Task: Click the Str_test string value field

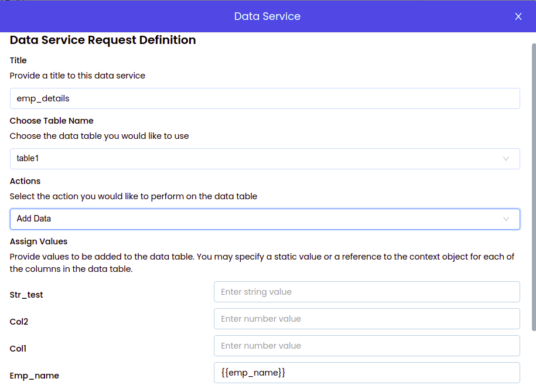Action: [x=366, y=292]
